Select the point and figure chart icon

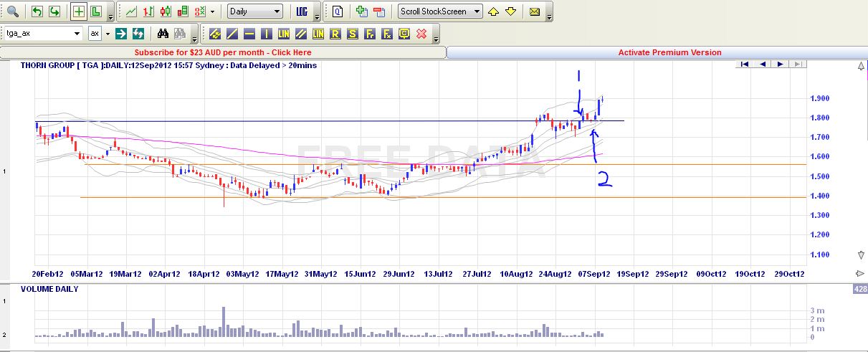[x=201, y=11]
